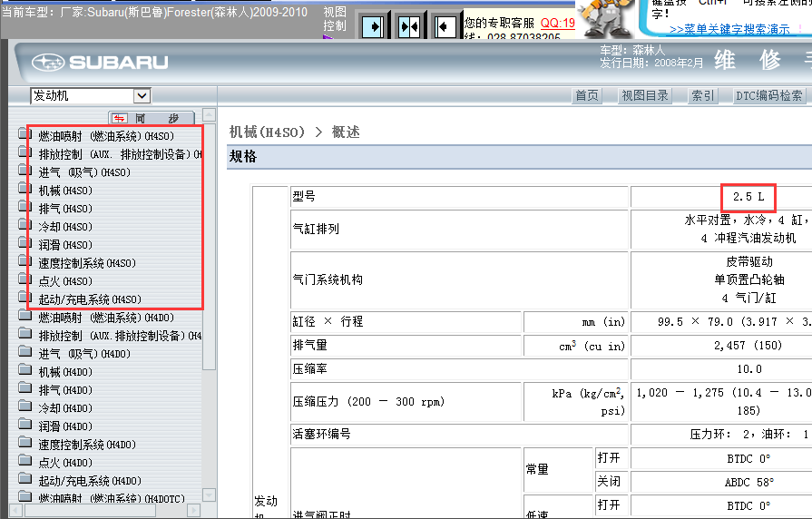Click the tree vertical scrollbar thumb

tap(209, 246)
